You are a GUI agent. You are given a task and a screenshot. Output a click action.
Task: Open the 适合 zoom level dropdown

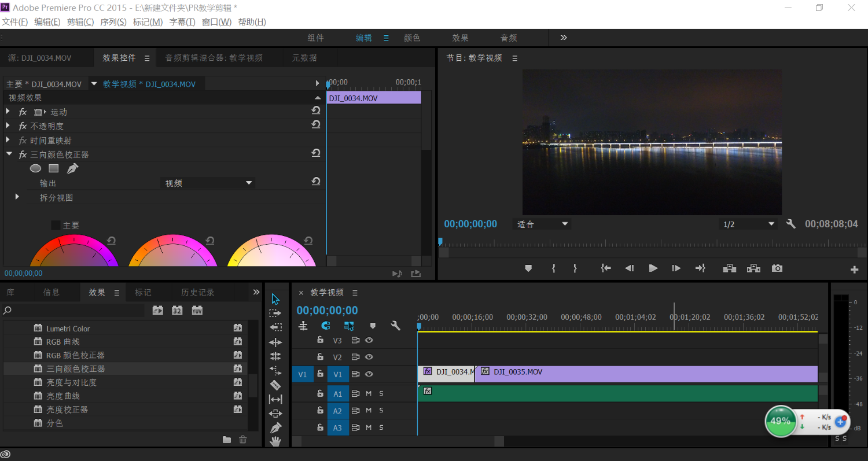[542, 224]
